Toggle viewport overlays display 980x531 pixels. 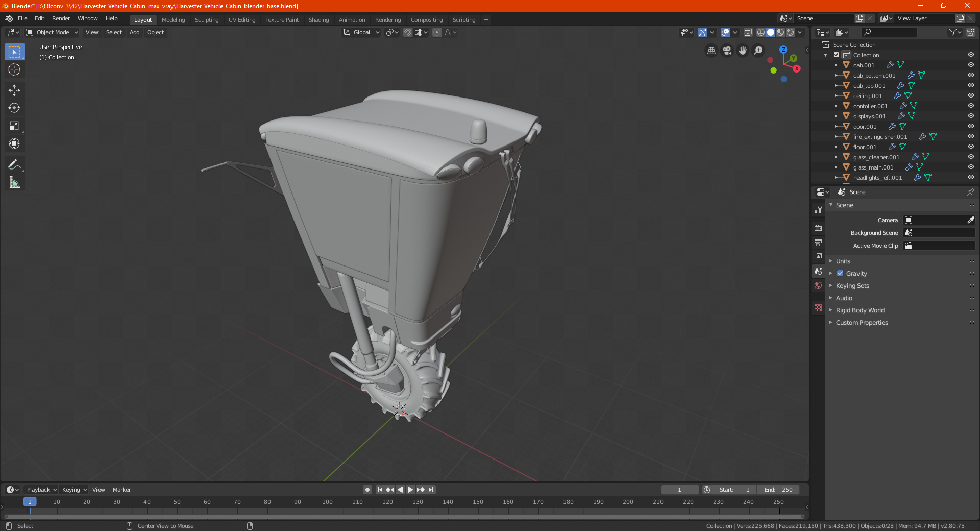[x=725, y=32]
